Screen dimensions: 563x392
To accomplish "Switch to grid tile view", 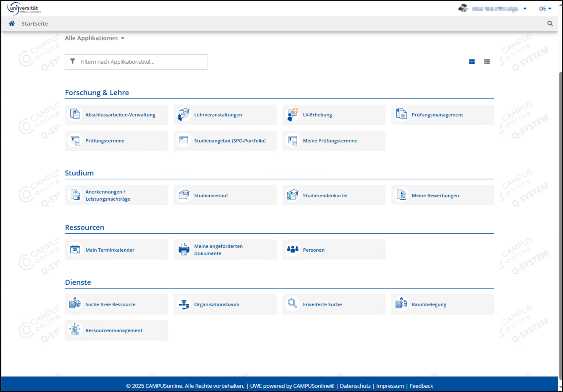I will tap(472, 62).
